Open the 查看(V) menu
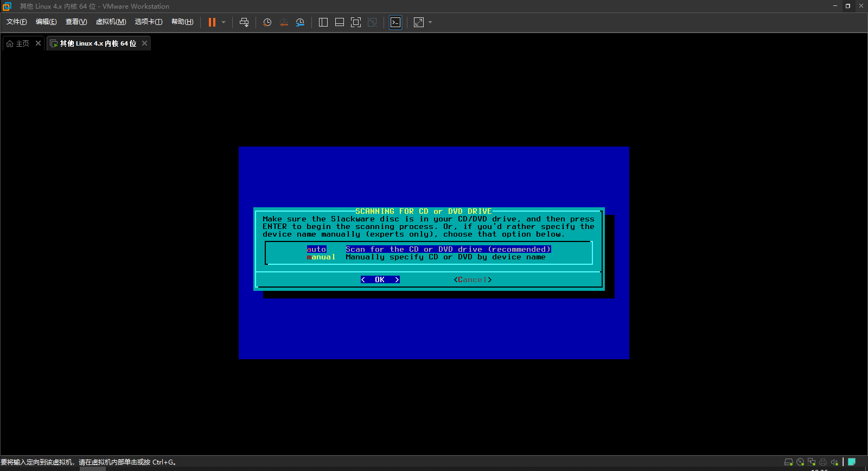This screenshot has width=868, height=471. coord(76,22)
